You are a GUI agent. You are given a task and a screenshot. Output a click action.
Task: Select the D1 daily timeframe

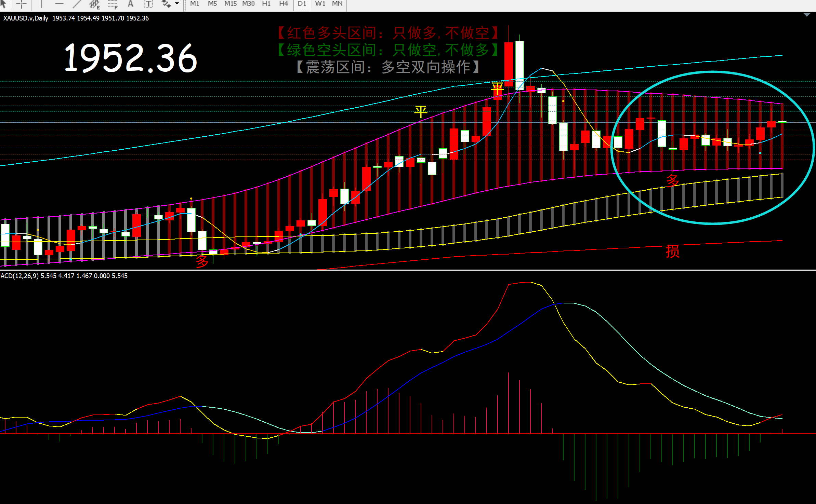(302, 4)
